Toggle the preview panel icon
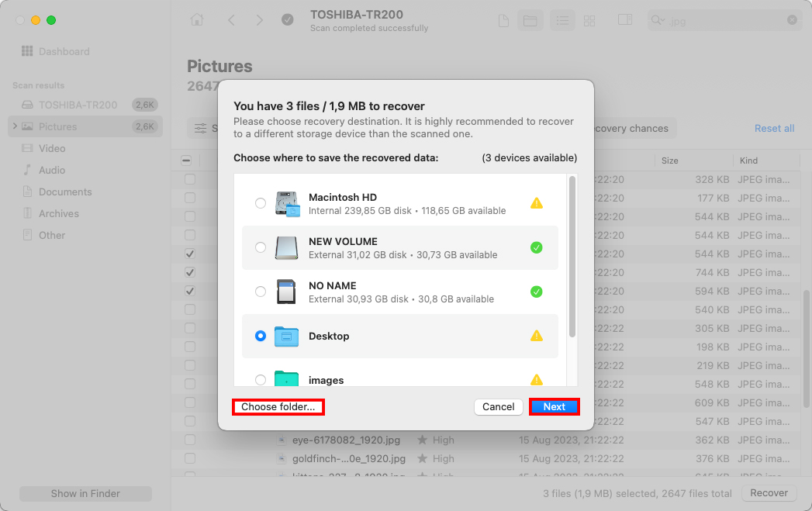Screen dimensions: 812x511 (625, 20)
